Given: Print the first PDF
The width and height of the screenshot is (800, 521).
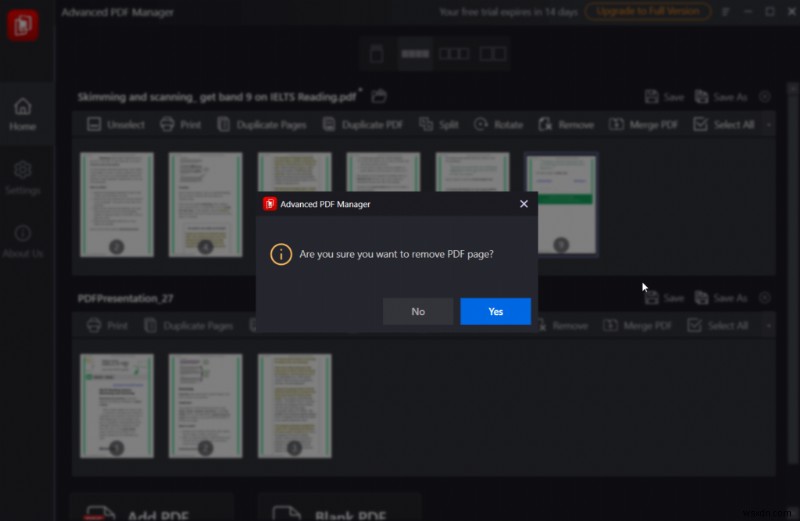Looking at the screenshot, I should 180,125.
